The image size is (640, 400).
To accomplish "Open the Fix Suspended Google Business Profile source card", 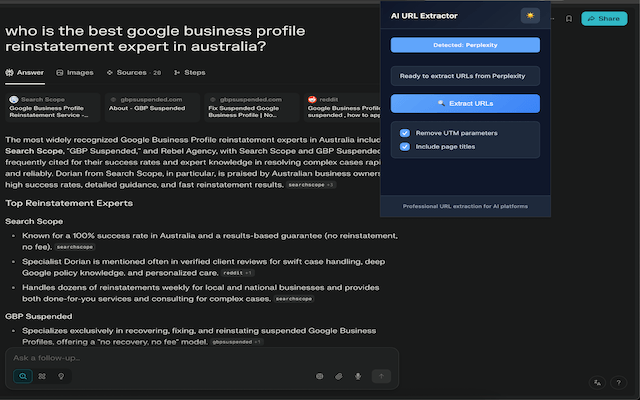I will point(252,107).
